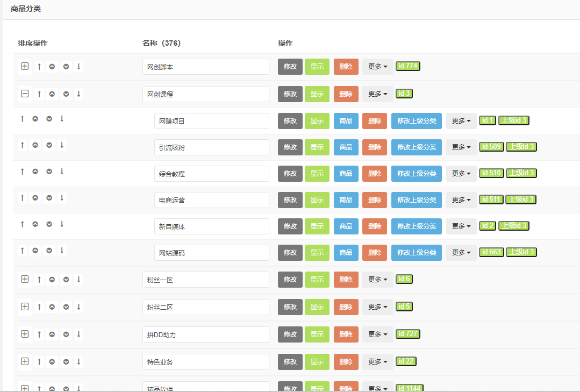Click the down arrow icon for 引流吸粉 row
The height and width of the screenshot is (392, 580).
pyautogui.click(x=62, y=145)
